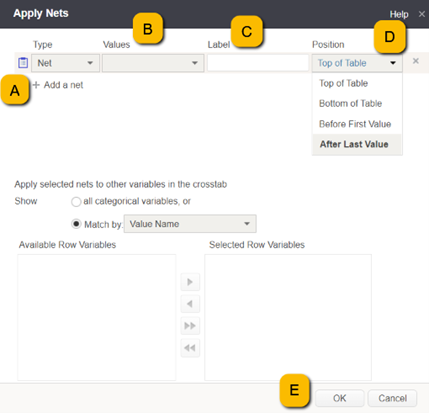Open the Values dropdown

point(153,63)
